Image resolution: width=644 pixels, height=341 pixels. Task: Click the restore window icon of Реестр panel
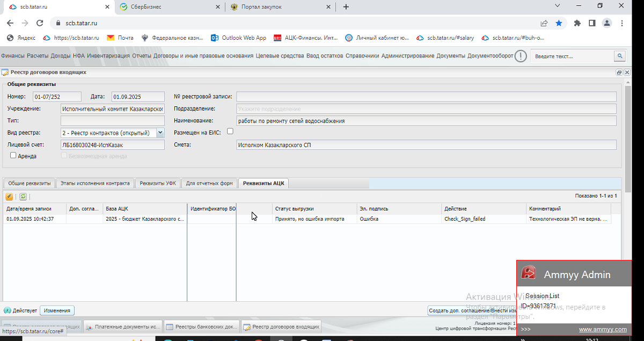coord(619,72)
